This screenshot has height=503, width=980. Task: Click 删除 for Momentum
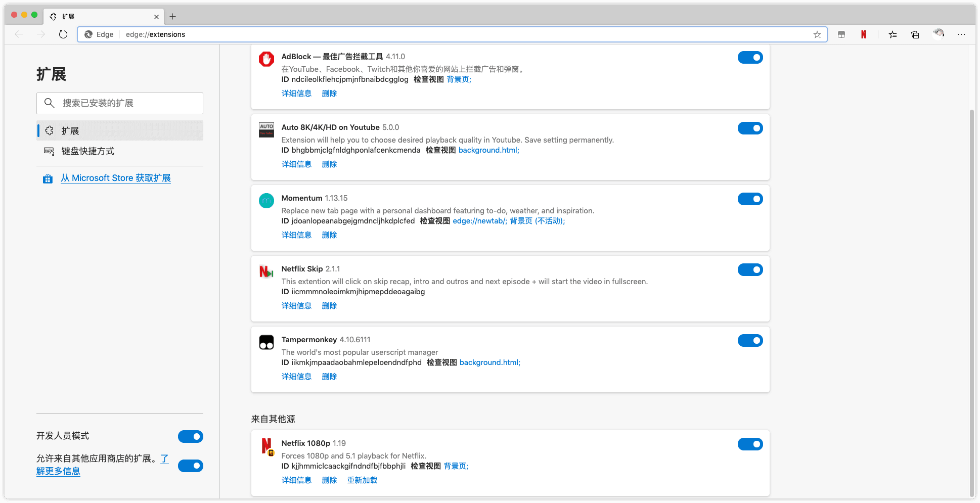[329, 235]
